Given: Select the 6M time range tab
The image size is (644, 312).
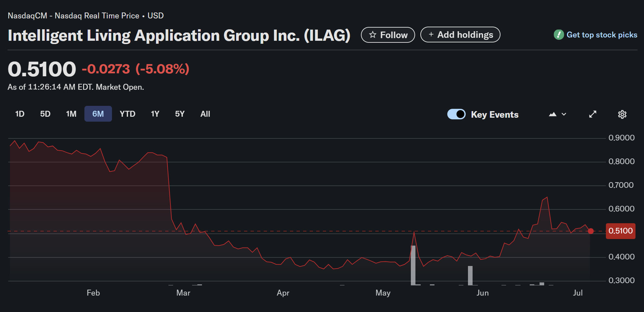Looking at the screenshot, I should (98, 114).
